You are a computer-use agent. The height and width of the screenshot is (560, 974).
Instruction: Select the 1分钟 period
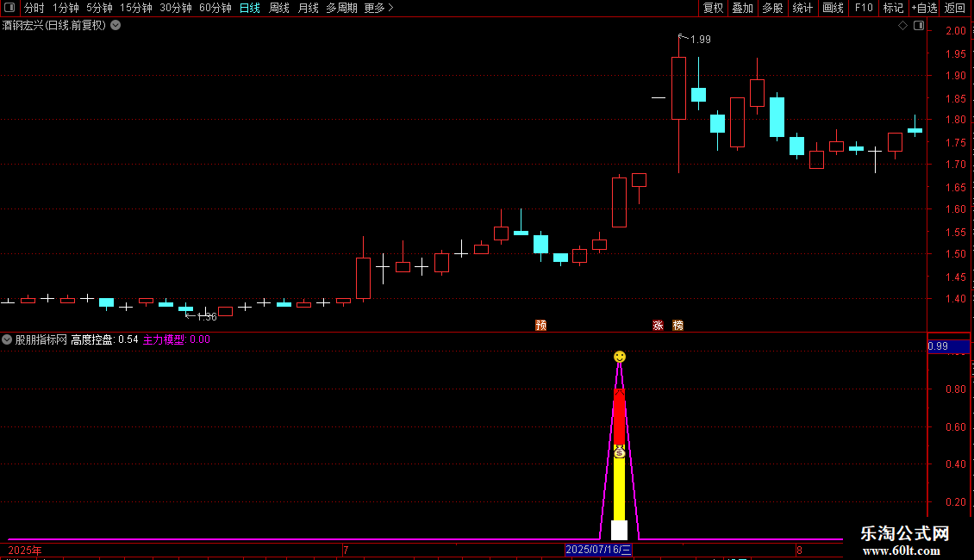click(66, 8)
